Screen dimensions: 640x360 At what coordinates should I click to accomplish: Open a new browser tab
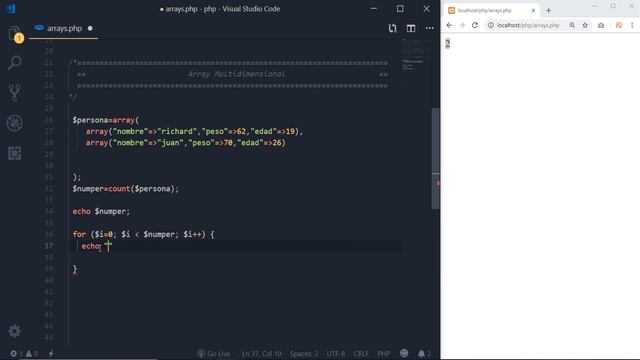[x=549, y=11]
